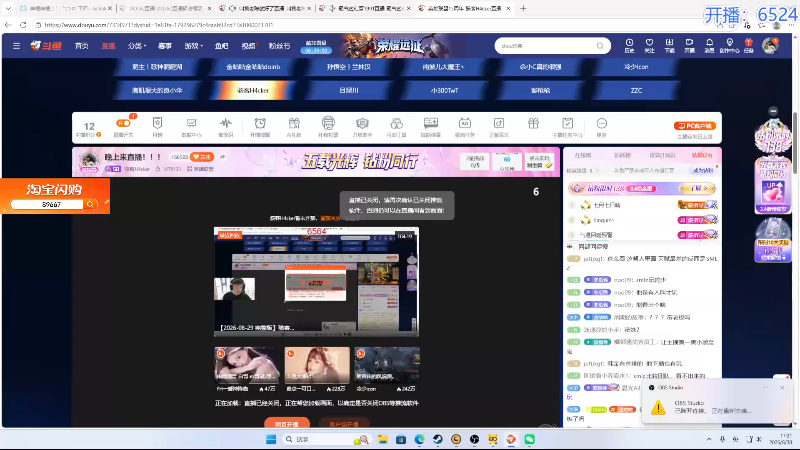
Task: Click the 了解 button on diamond banner
Action: [697, 188]
